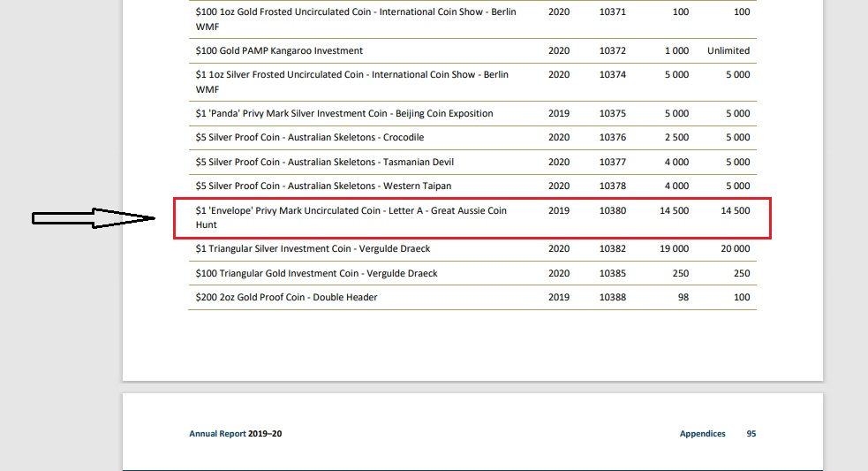Click year 2019 in the Double Header row

(x=559, y=297)
